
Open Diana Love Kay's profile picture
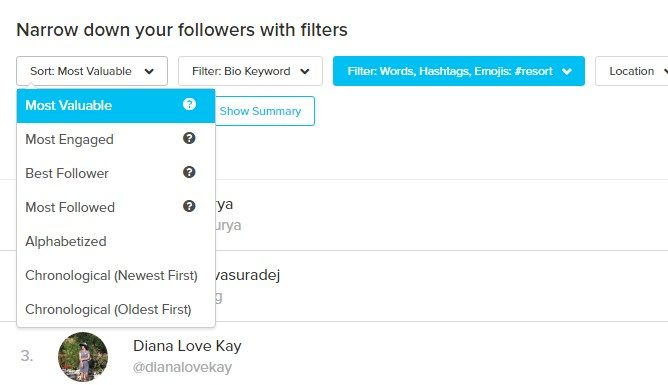pyautogui.click(x=83, y=357)
